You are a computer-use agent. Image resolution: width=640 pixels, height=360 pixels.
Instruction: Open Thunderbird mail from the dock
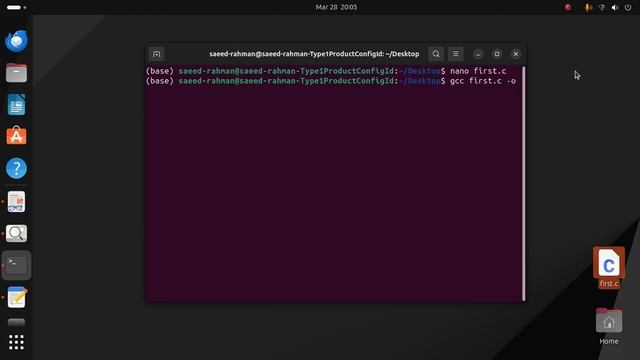click(16, 41)
